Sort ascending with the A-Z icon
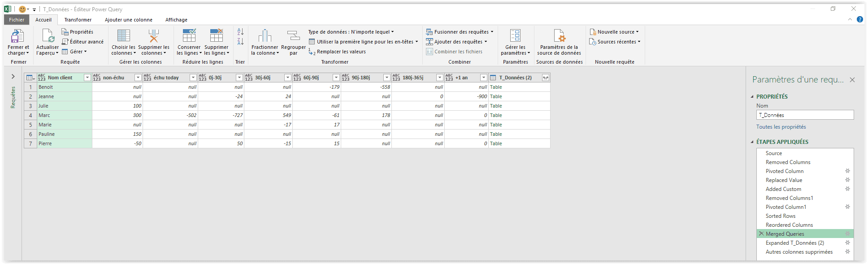The image size is (868, 264). tap(240, 32)
